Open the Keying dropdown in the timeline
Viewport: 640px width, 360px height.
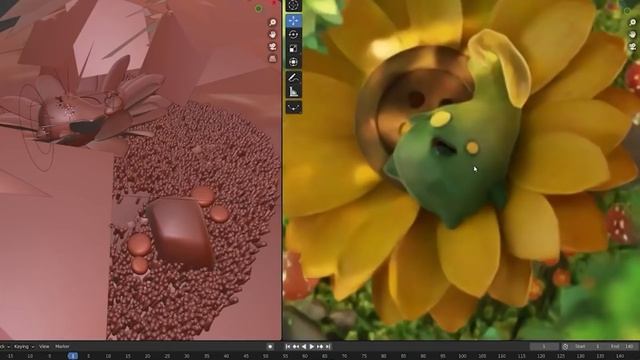pyautogui.click(x=24, y=347)
